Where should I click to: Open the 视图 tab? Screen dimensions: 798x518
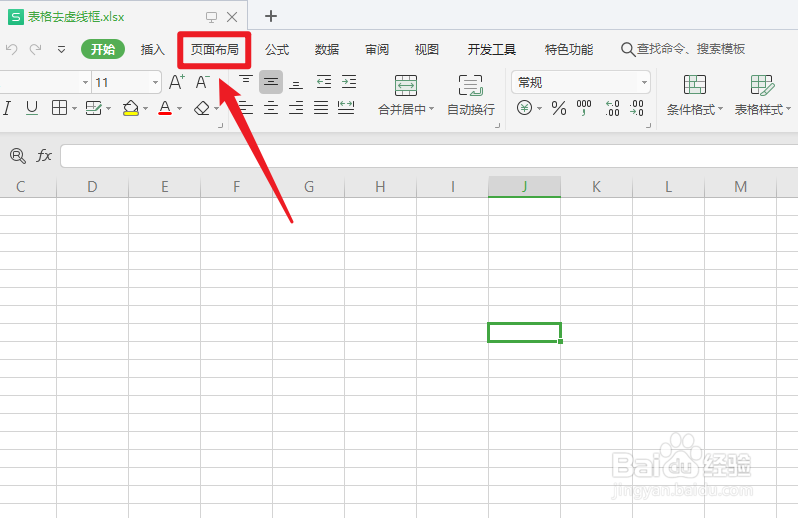426,49
